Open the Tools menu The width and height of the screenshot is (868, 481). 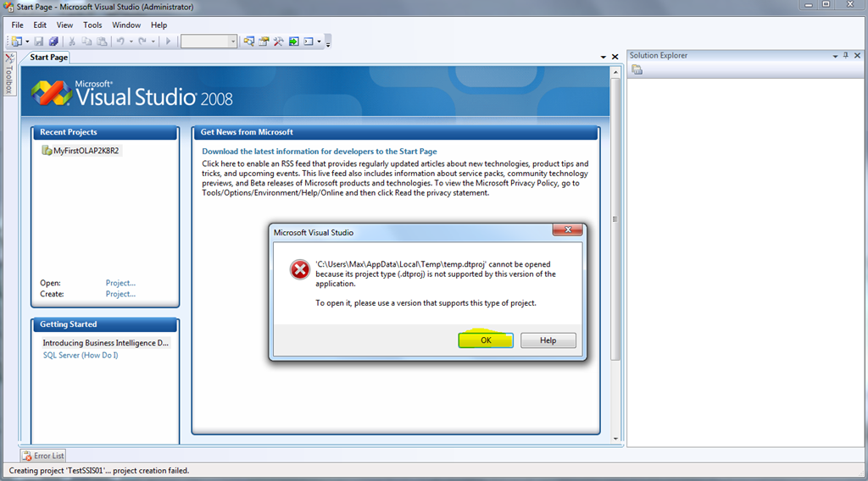tap(92, 25)
